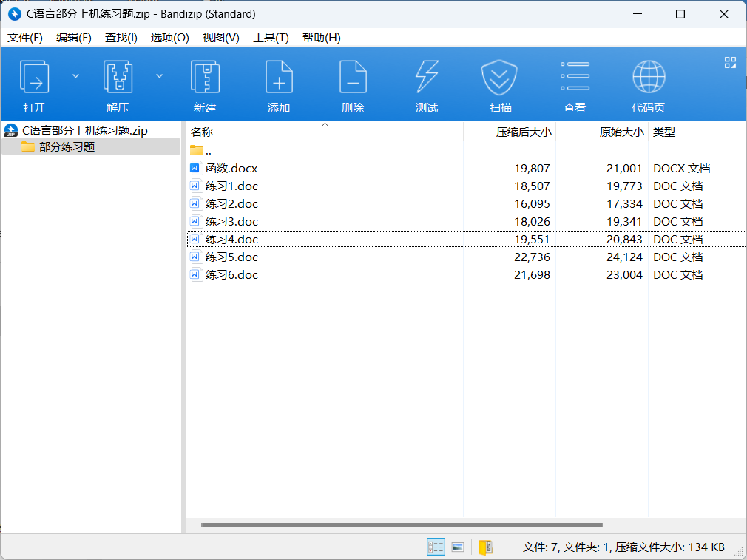Click the toolbar customize grid icon
Screen dimensions: 747x560
click(x=730, y=62)
